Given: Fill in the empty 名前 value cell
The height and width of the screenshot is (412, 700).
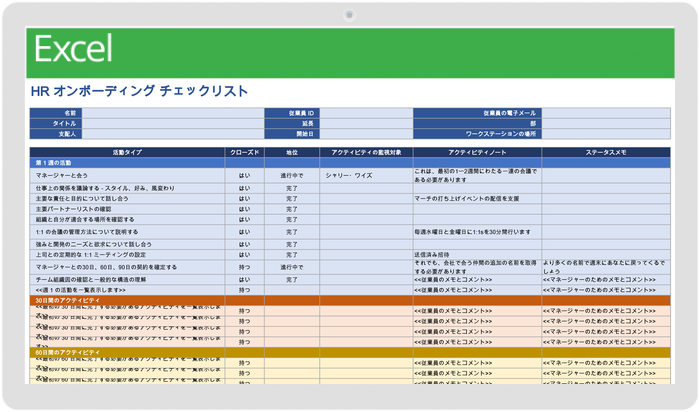Looking at the screenshot, I should [x=173, y=113].
